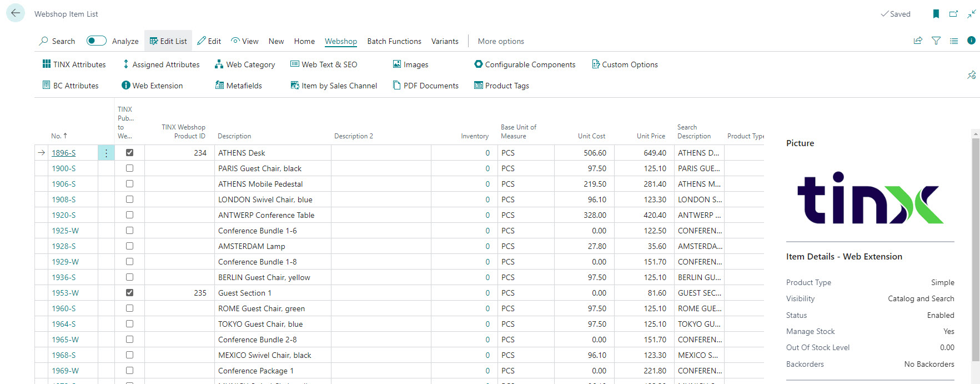The width and height of the screenshot is (980, 384).
Task: Click the Edit List button
Action: 168,41
